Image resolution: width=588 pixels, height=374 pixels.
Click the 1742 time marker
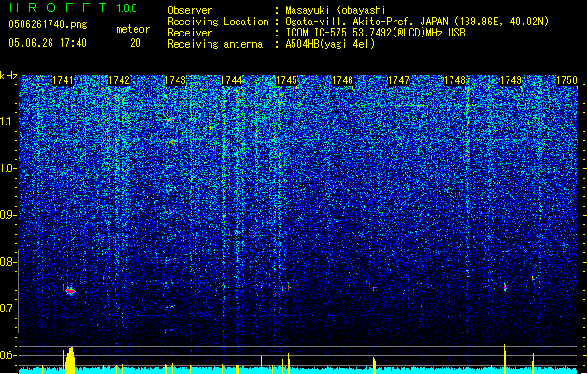119,80
